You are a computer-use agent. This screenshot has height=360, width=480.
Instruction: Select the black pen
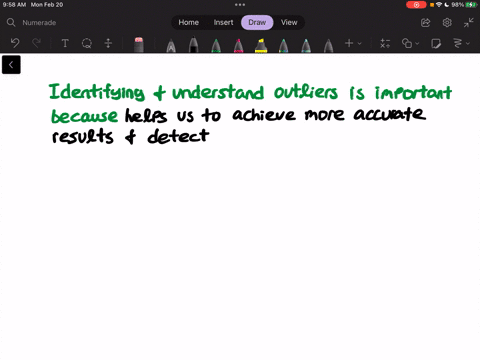(193, 45)
